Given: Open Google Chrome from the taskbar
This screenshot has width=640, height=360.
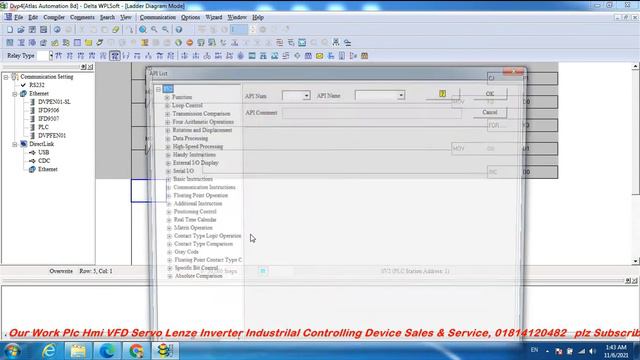Looking at the screenshot, I should tap(136, 351).
